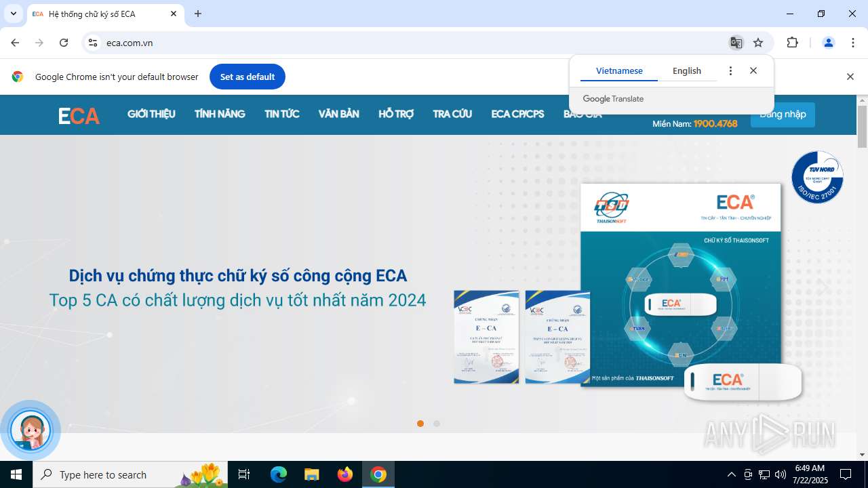The height and width of the screenshot is (488, 868).
Task: Click the translate icon in address bar
Action: [736, 43]
